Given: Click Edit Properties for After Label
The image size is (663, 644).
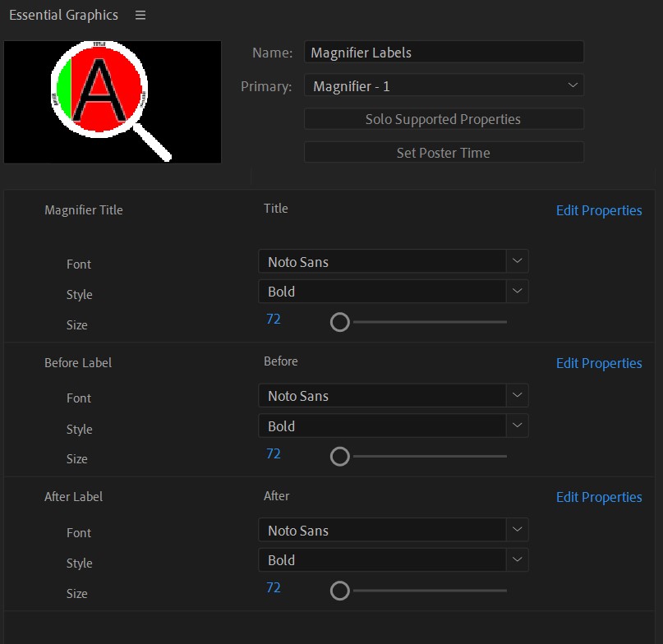Looking at the screenshot, I should [598, 497].
